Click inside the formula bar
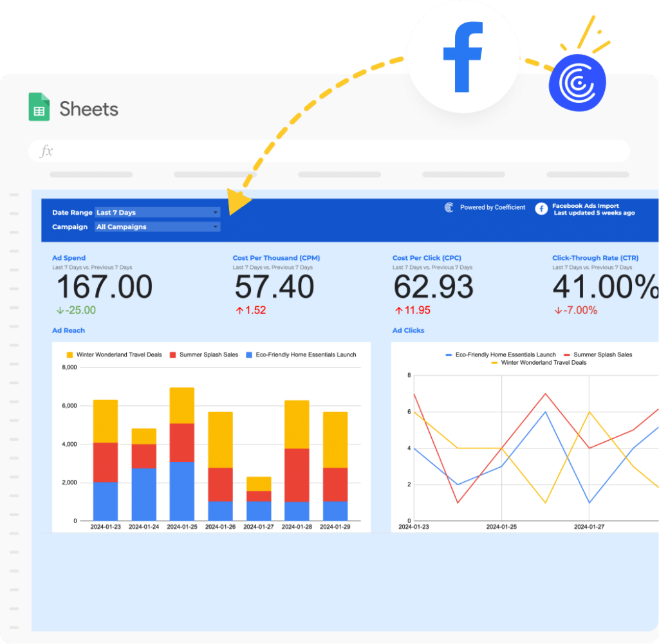Viewport: 659px width, 644px height. click(329, 151)
